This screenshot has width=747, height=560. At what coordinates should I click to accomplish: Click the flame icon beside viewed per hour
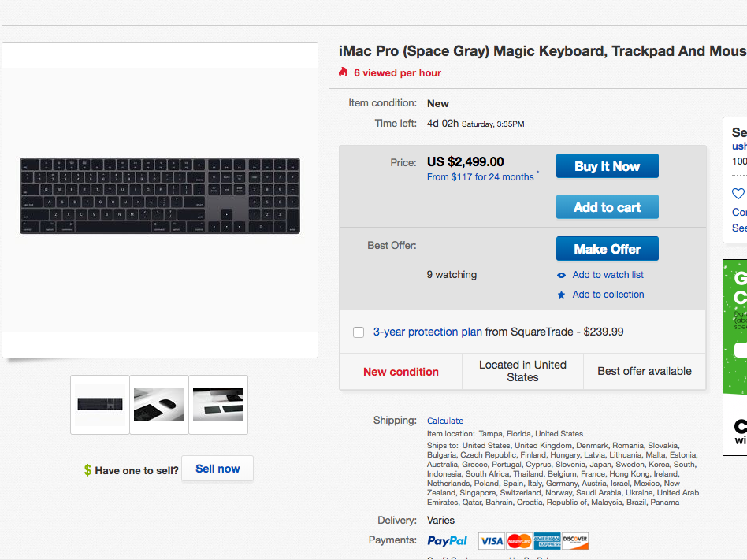(343, 72)
